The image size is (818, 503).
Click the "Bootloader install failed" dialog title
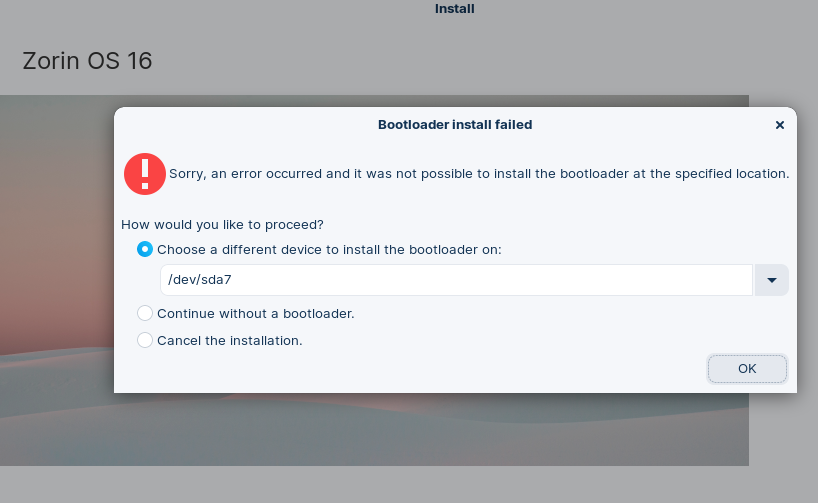pos(455,125)
